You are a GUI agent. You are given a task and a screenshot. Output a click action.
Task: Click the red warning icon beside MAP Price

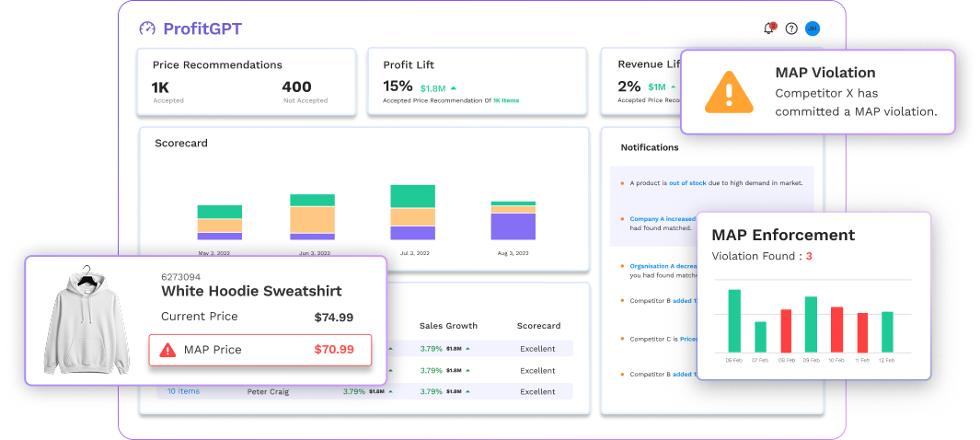[x=167, y=350]
